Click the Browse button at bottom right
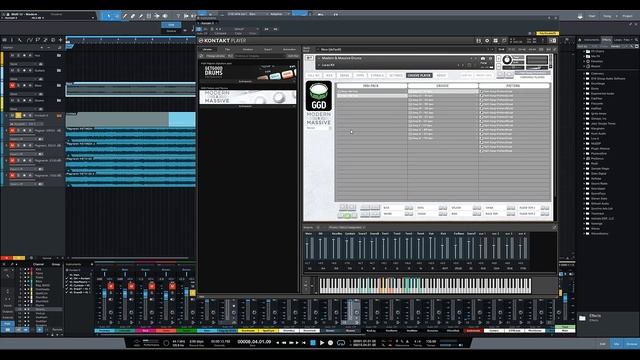Screen dimensions: 640x360 coord(632,344)
